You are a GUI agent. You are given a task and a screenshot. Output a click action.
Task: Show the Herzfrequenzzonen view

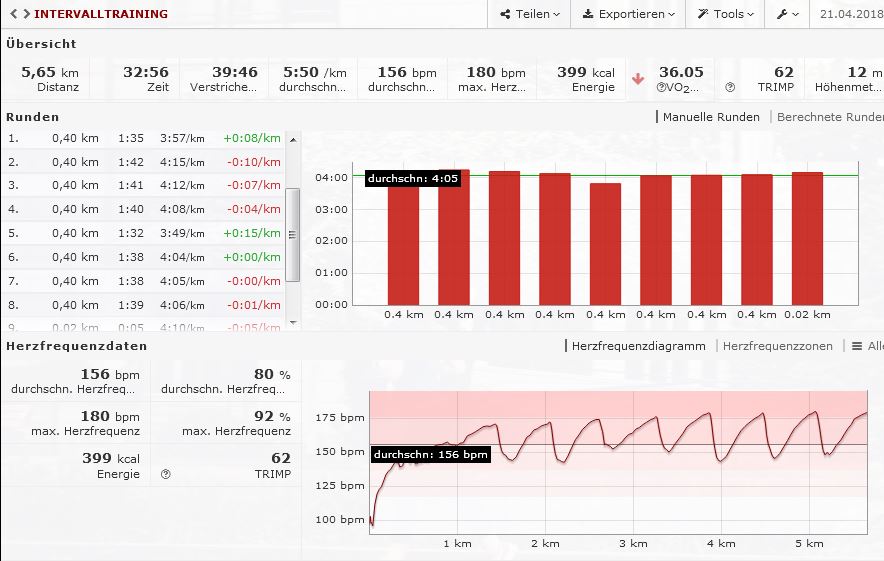777,346
